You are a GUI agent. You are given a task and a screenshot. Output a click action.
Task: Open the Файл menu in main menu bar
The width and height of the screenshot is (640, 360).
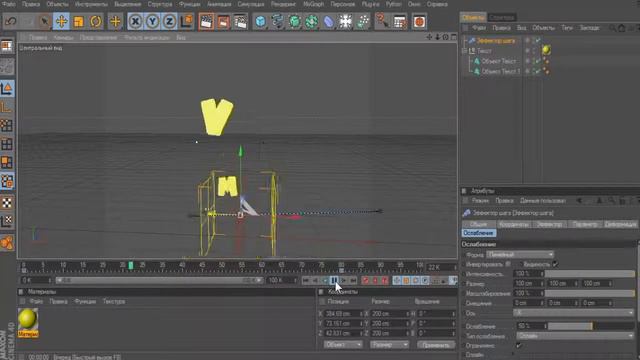[9, 4]
